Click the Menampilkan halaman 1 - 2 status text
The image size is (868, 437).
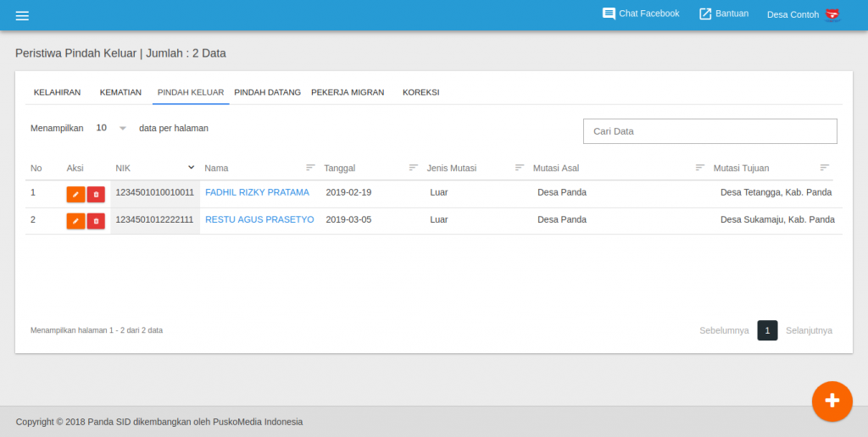click(x=97, y=330)
